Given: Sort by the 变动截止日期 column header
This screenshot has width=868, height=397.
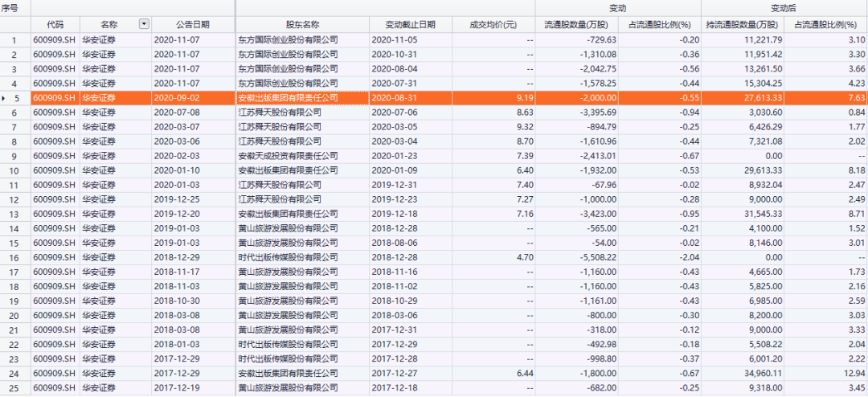Looking at the screenshot, I should [x=410, y=24].
